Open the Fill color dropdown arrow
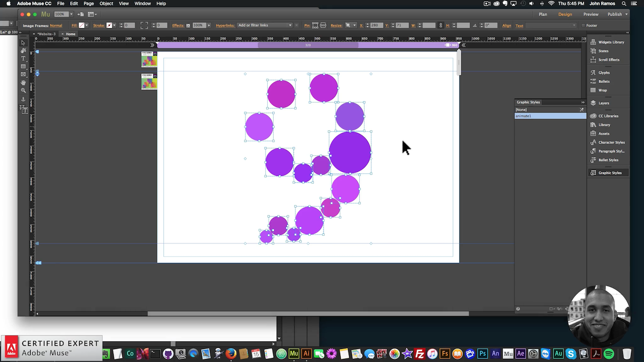Image resolution: width=644 pixels, height=362 pixels. (x=87, y=25)
